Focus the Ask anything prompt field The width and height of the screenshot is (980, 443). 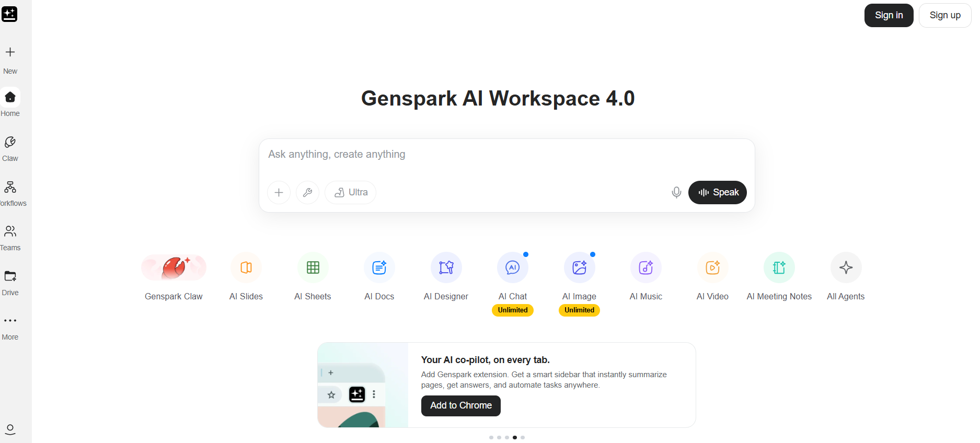tap(506, 155)
